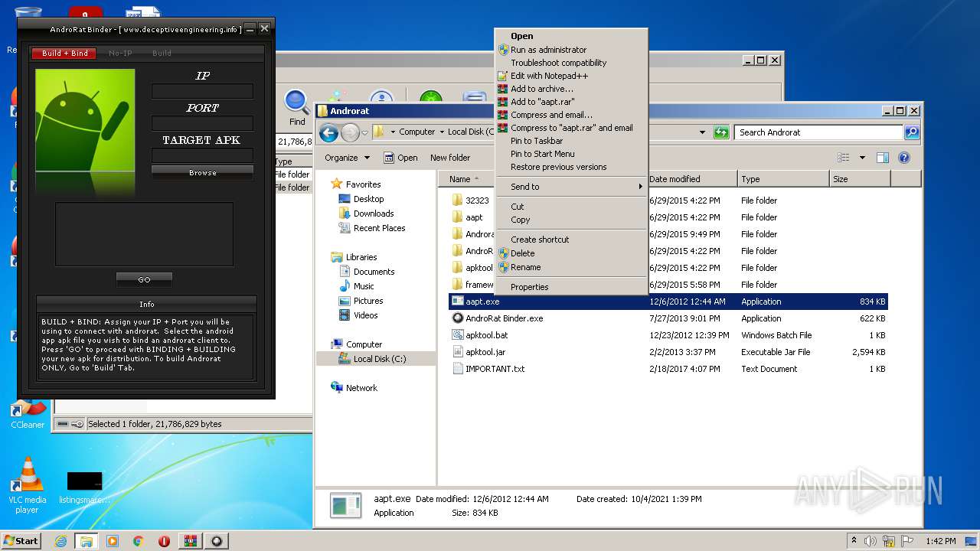Click the search magnifier icon
980x551 pixels.
pos(911,132)
